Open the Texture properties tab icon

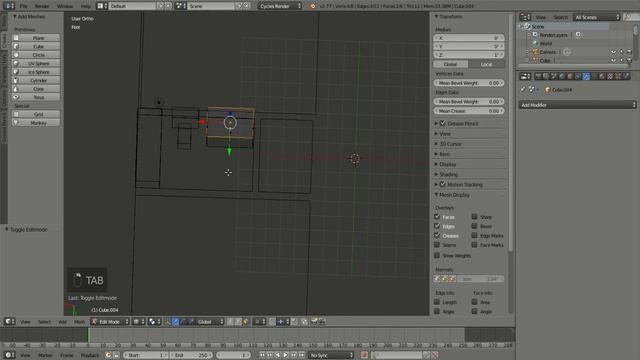click(x=610, y=76)
